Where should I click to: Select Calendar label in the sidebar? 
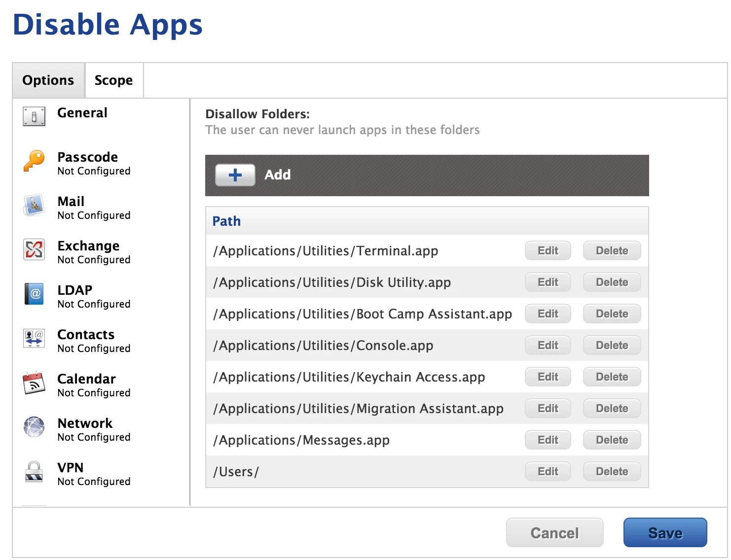point(87,379)
